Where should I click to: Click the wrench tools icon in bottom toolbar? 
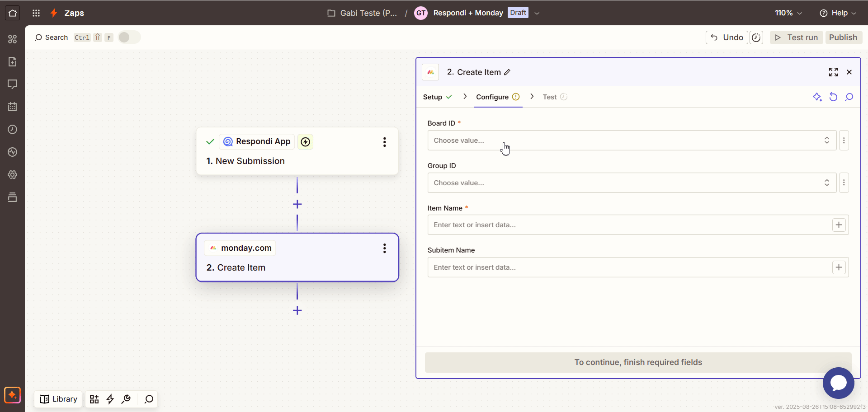click(126, 399)
